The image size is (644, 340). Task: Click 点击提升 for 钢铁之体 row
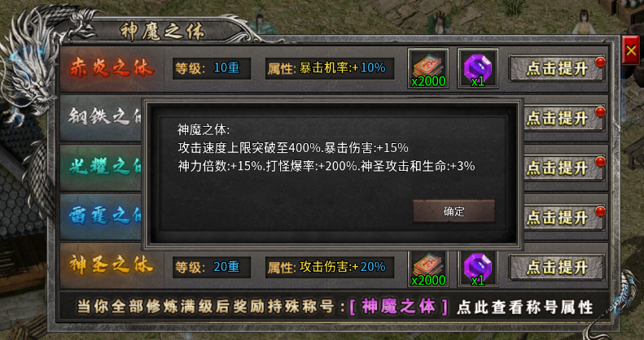pos(563,118)
